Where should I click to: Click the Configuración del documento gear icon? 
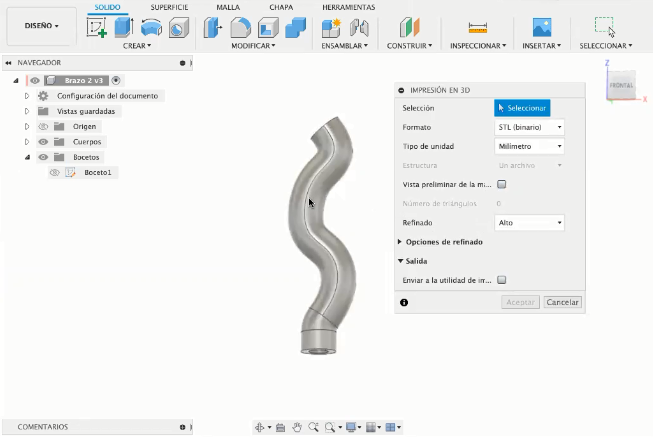pyautogui.click(x=43, y=96)
